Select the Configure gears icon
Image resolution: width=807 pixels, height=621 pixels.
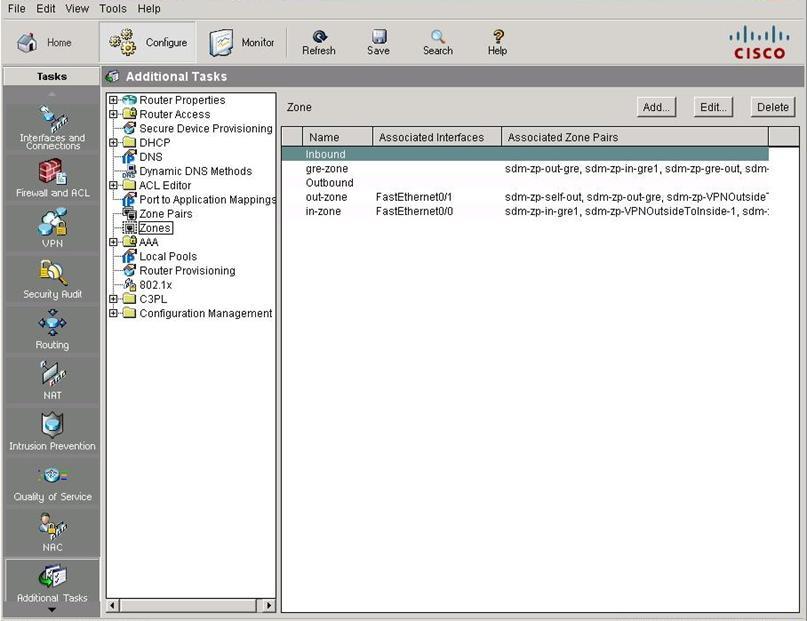coord(122,42)
